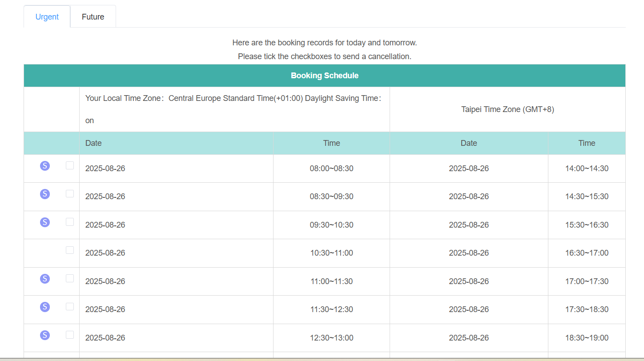The width and height of the screenshot is (644, 361).
Task: Click the local time 08:30~09:30 cell
Action: (331, 197)
